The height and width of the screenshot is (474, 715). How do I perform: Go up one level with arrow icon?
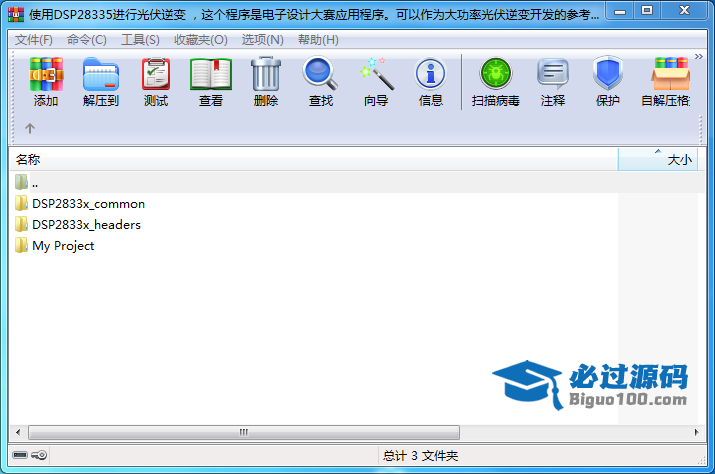pos(30,129)
